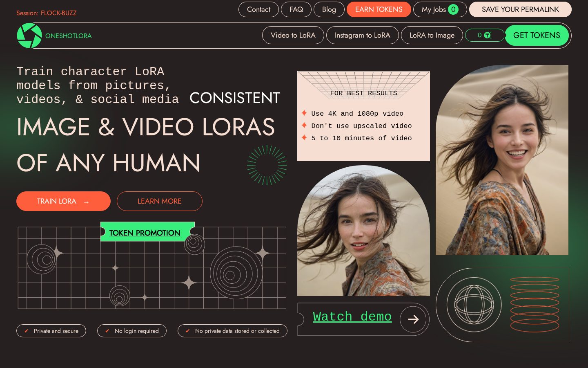Open the FAQ page

click(x=296, y=9)
